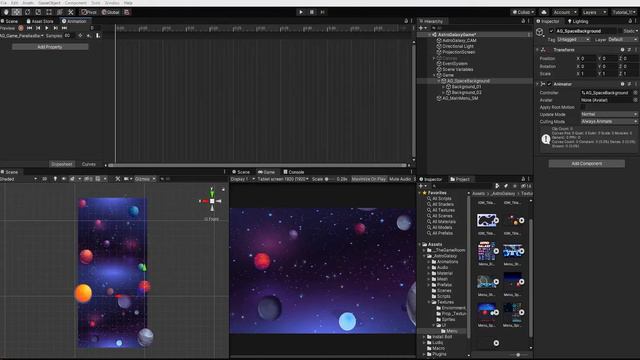Click the Pause button in the main toolbar
Viewport: 640px width, 360px height.
tap(311, 12)
